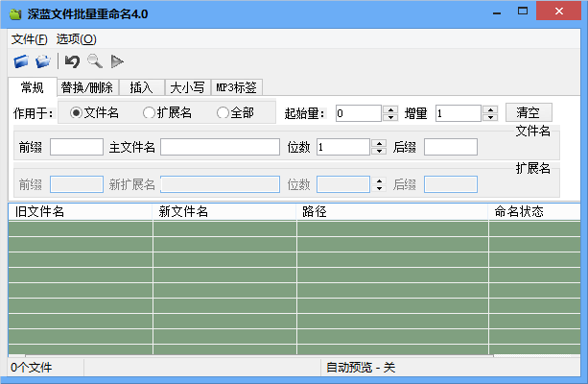Viewport: 588px width, 384px height.
Task: Increase filename 位数 with up arrow
Action: [x=379, y=143]
